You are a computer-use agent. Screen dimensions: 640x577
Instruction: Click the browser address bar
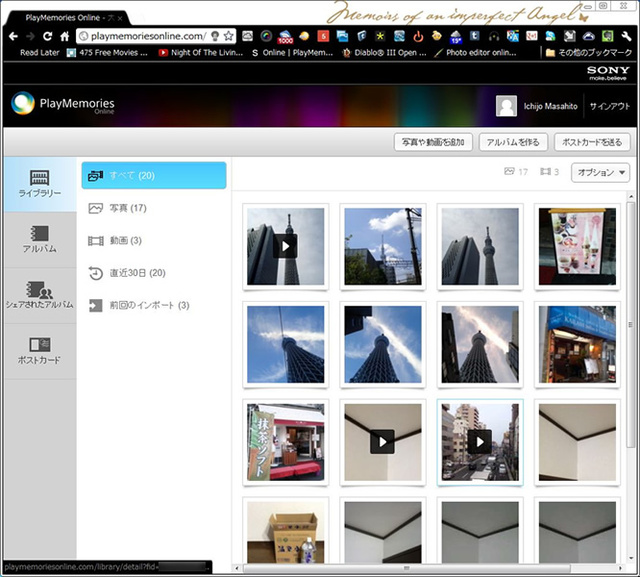[x=150, y=35]
